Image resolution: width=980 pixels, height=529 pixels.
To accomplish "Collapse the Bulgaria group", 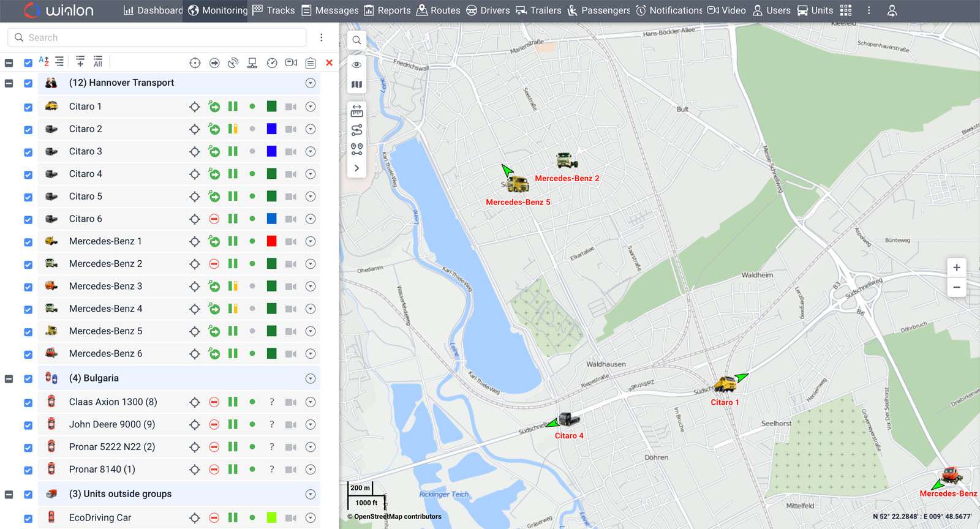I will (9, 379).
